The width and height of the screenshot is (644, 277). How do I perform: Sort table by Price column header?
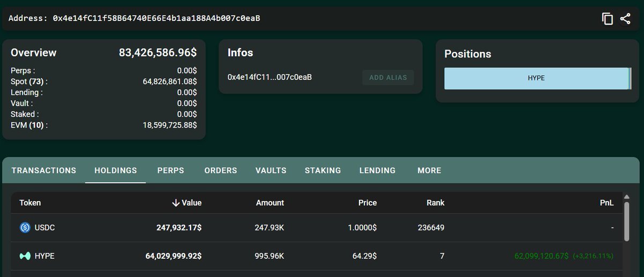pyautogui.click(x=368, y=203)
